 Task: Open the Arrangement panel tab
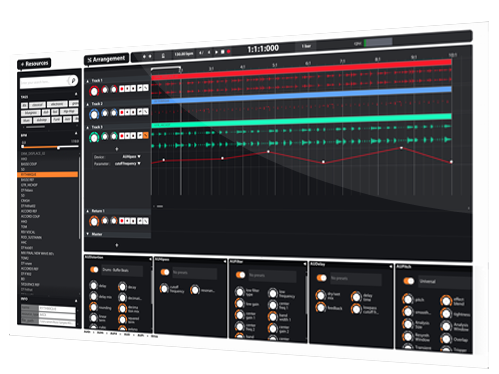click(x=106, y=59)
